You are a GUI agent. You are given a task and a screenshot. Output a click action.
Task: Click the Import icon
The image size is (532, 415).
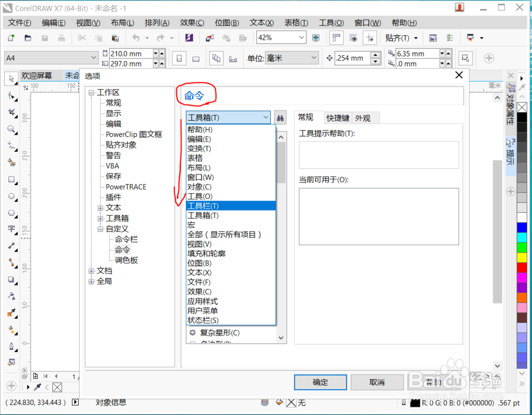(x=210, y=38)
